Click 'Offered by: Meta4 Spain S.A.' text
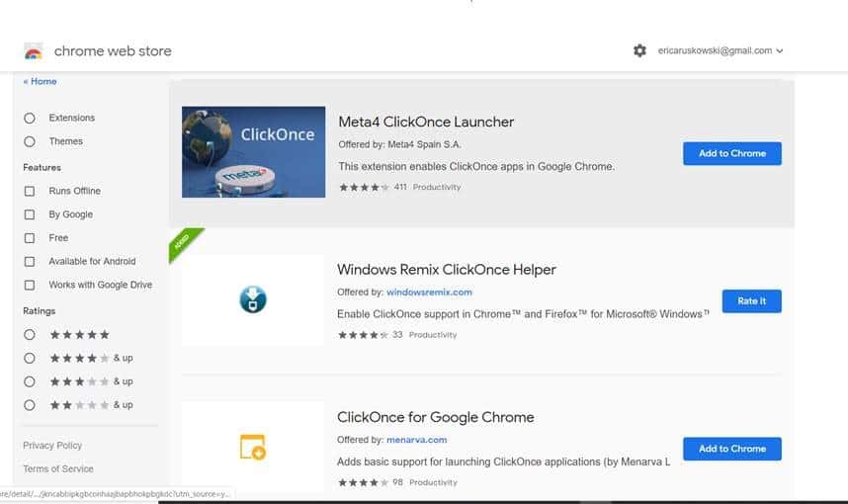The image size is (848, 504). 399,144
